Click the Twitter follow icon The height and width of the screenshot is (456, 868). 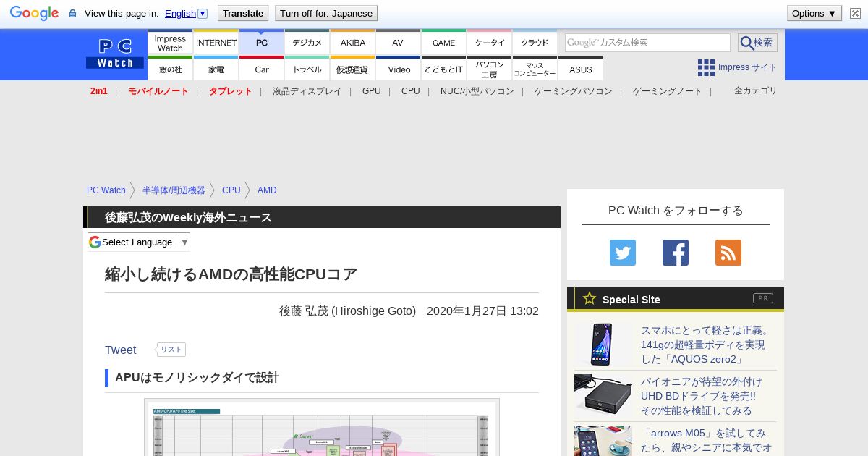pos(622,253)
